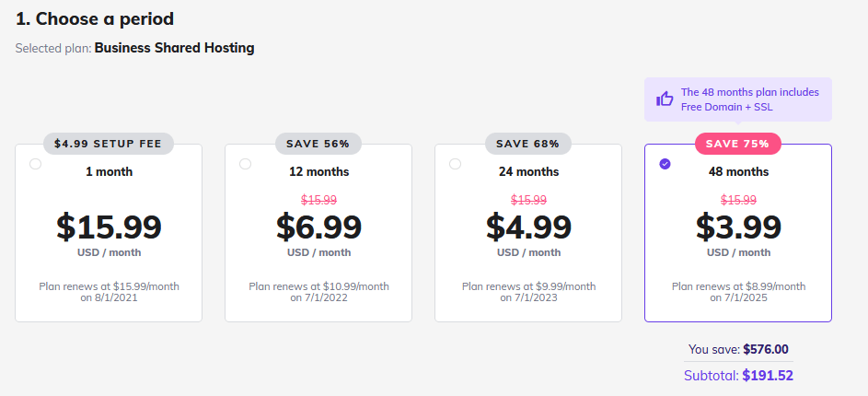The height and width of the screenshot is (396, 868).
Task: Click the SAVE 56% badge
Action: pyautogui.click(x=318, y=144)
